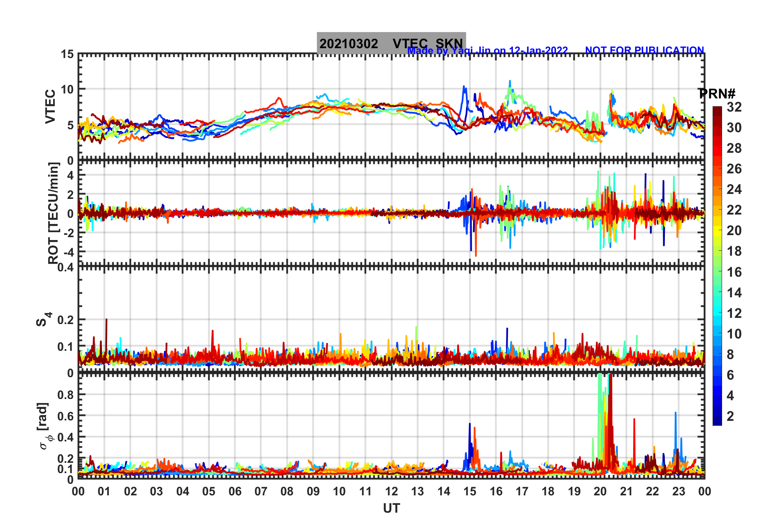Select colorbar tick label "22"
Screen dimensions: 783x532
point(734,210)
